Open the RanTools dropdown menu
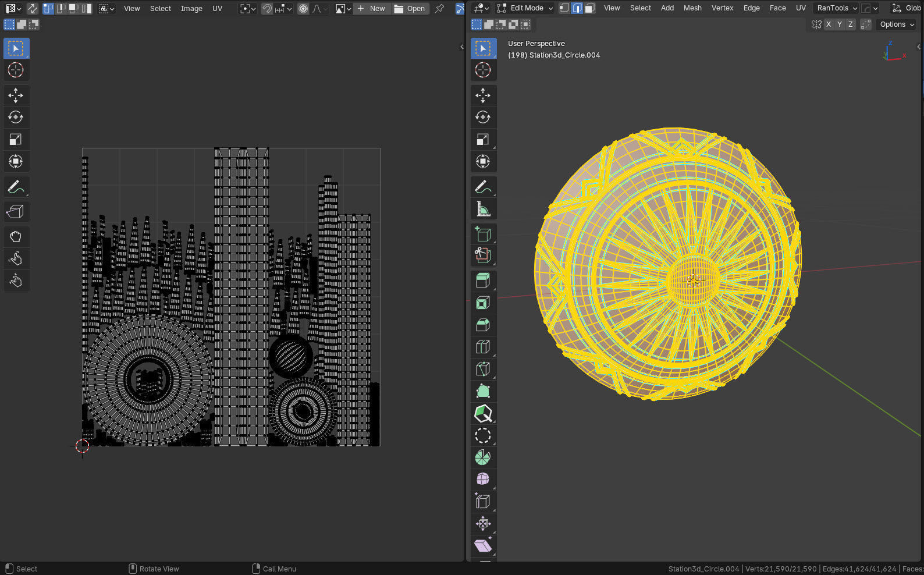 pos(837,8)
